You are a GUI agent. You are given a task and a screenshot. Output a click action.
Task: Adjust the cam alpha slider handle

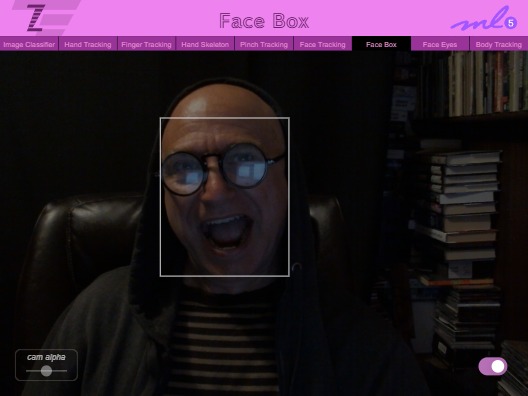[x=46, y=371]
